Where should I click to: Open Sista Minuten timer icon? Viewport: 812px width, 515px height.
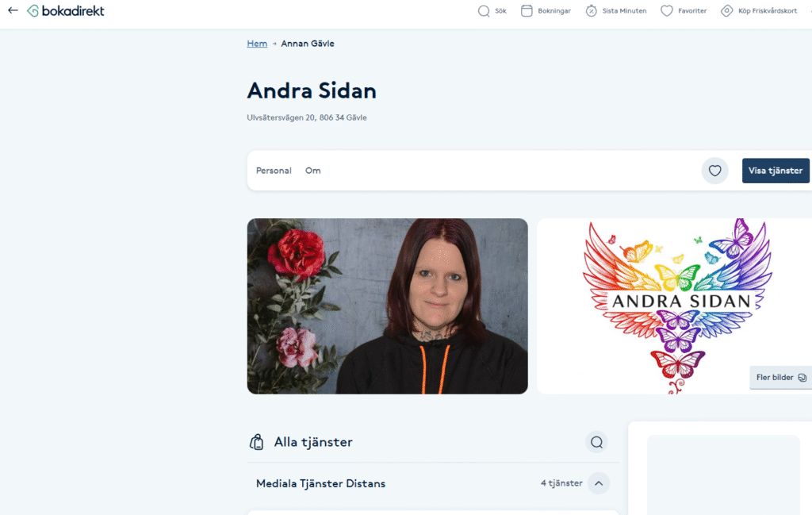point(591,11)
